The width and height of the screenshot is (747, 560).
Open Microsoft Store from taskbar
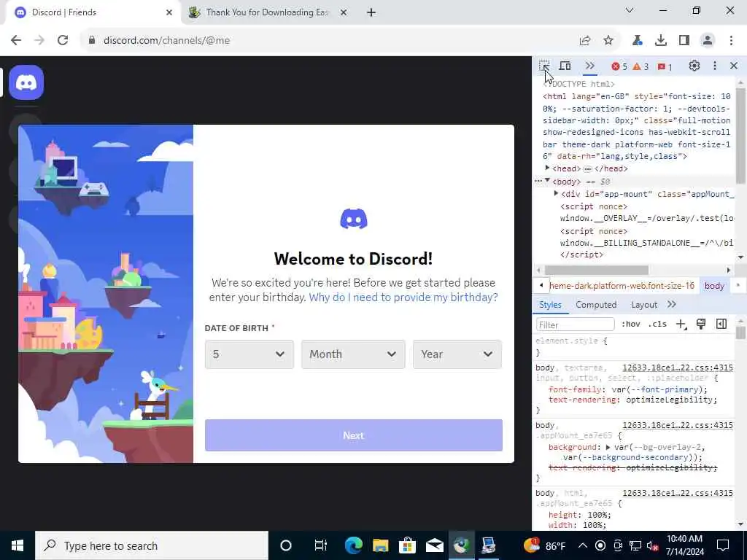coord(407,545)
